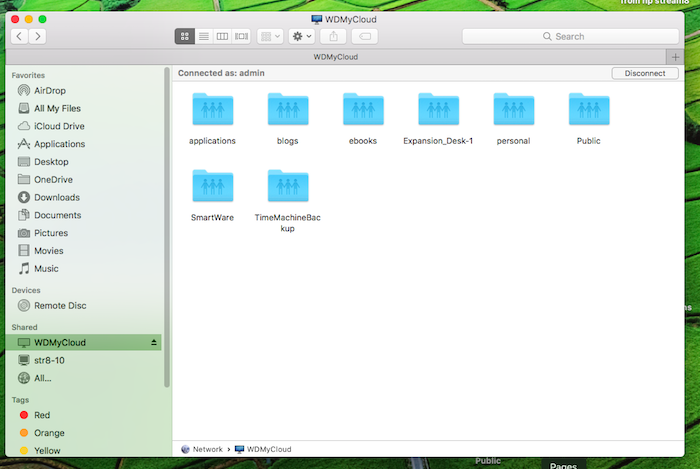The width and height of the screenshot is (700, 469).
Task: Open the item arrangement dropdown
Action: pos(270,37)
